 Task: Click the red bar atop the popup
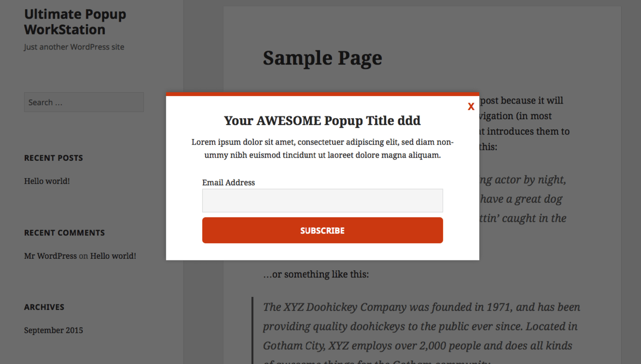323,94
